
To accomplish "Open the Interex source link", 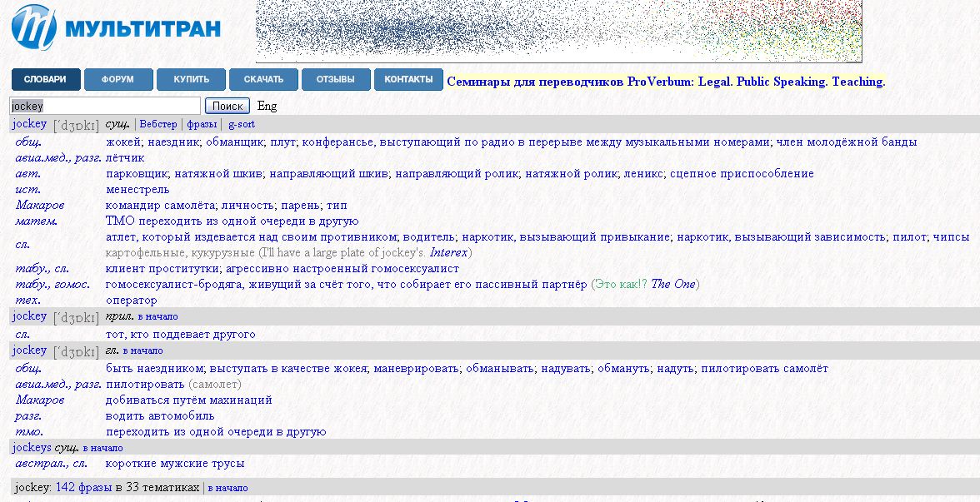I will pyautogui.click(x=449, y=253).
